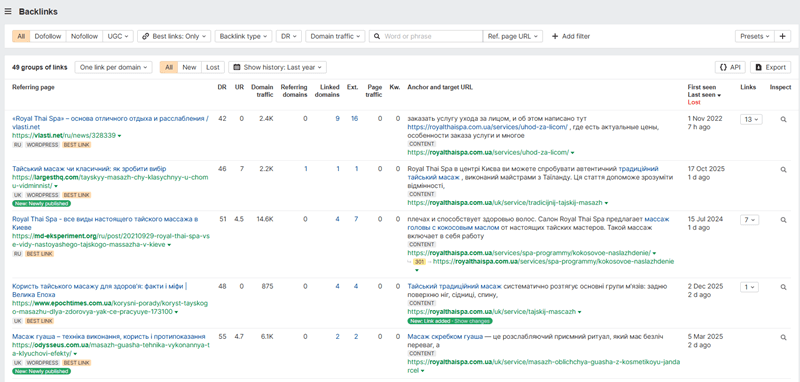Click the Export button
The image size is (800, 382).
770,67
